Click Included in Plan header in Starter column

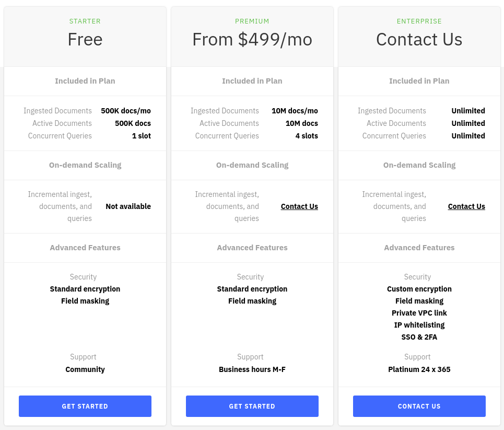[85, 81]
